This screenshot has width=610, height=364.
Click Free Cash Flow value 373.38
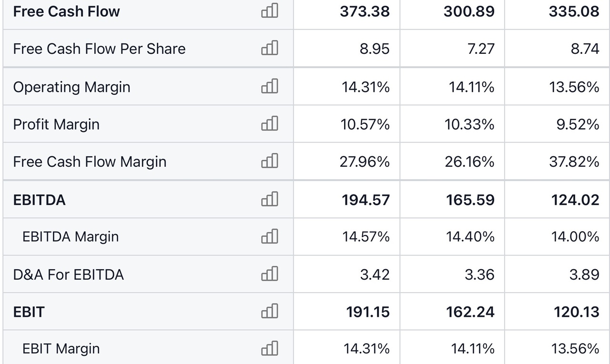tap(366, 11)
